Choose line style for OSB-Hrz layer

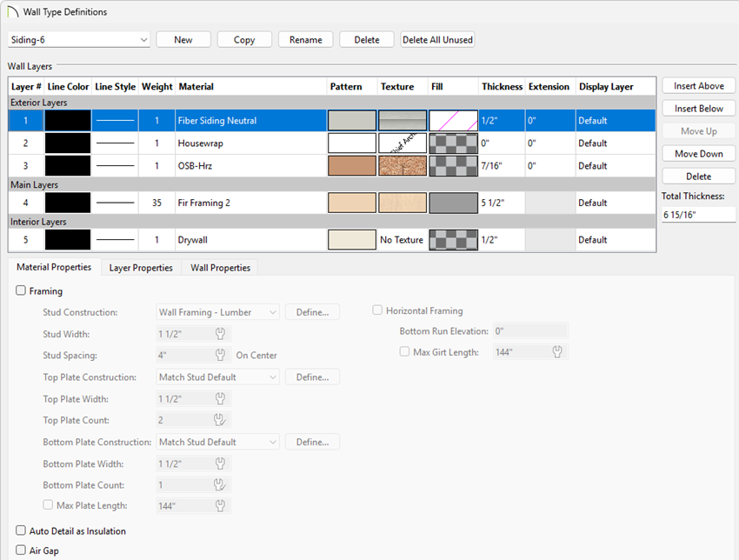[115, 166]
